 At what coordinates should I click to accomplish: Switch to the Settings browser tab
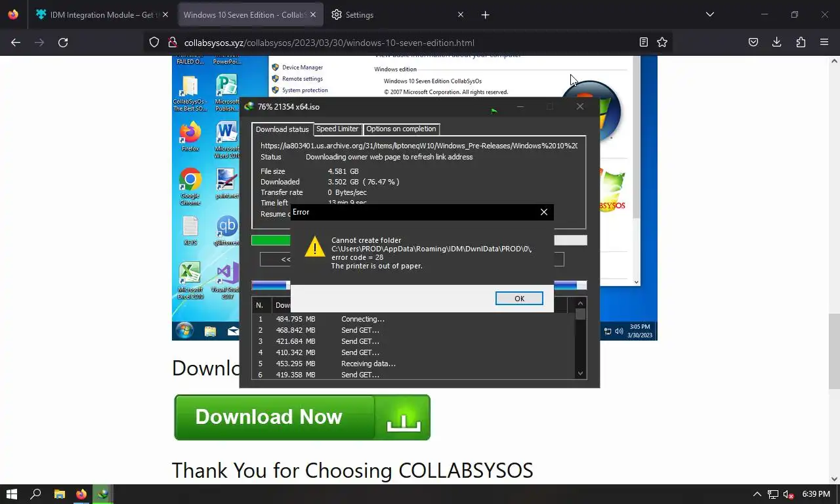click(397, 14)
